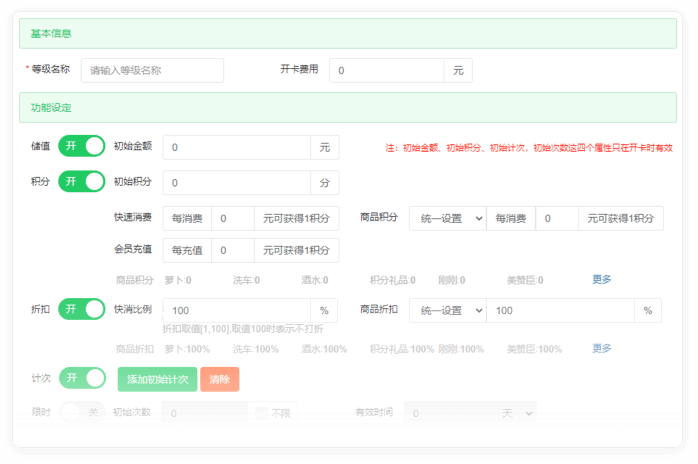Enable the 限时 switch
Viewport: 698px width, 464px height.
point(82,412)
